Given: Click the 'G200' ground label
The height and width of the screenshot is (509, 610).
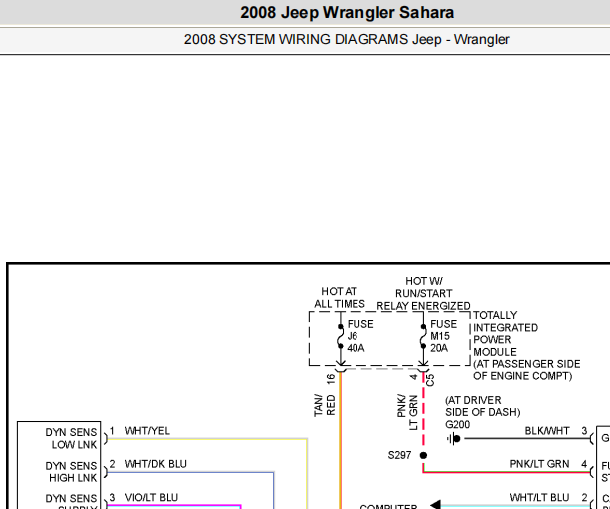Looking at the screenshot, I should pyautogui.click(x=458, y=424).
